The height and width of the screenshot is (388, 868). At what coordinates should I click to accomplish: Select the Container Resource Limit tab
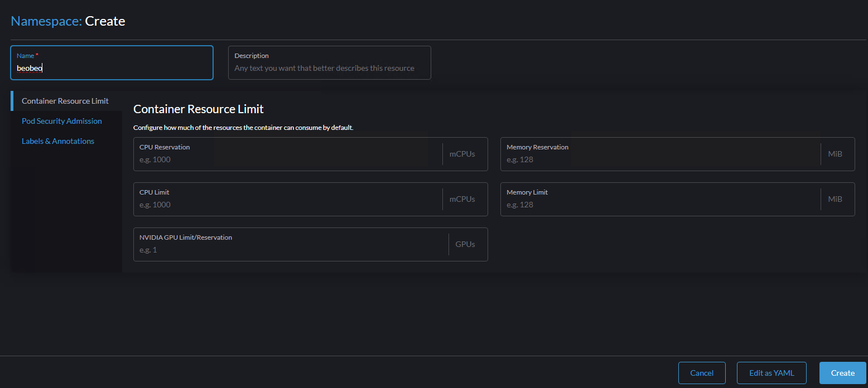[65, 101]
